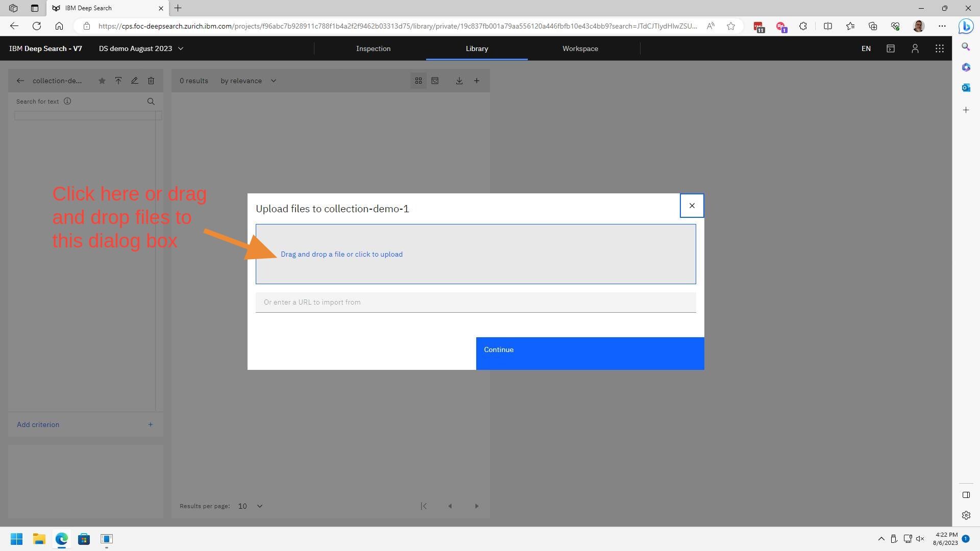The image size is (980, 551).
Task: Open read aloud icon in address bar
Action: point(710,26)
